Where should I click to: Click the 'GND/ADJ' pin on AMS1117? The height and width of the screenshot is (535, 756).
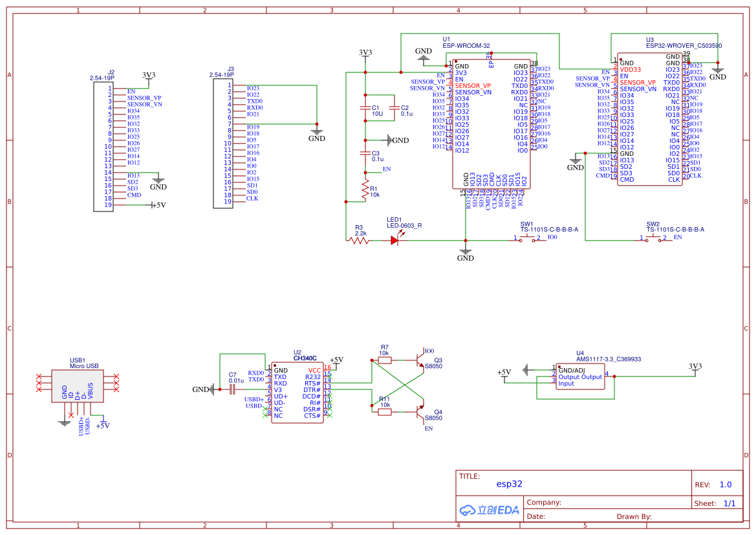(x=571, y=371)
